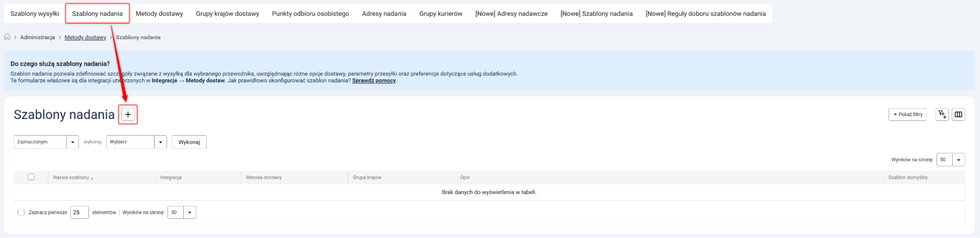The image size is (980, 238).
Task: Select the [Nowe] Reguły doboru szablonów nadania tab
Action: [705, 14]
